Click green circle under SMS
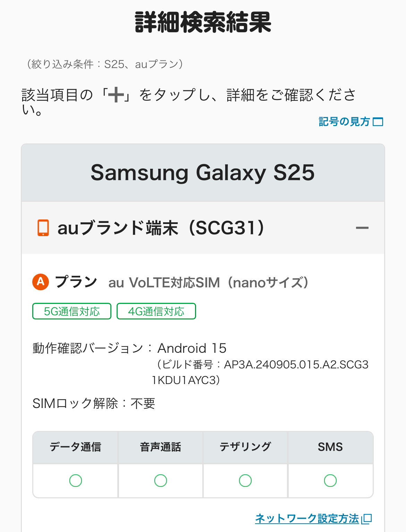 pyautogui.click(x=330, y=481)
